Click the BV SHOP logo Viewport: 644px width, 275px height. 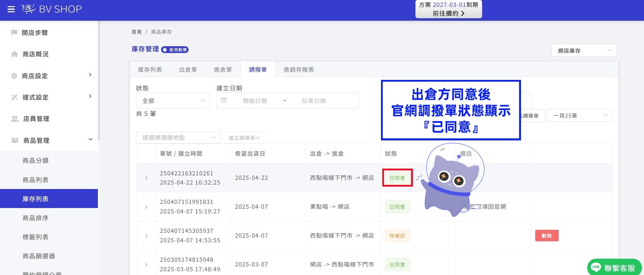click(x=51, y=9)
